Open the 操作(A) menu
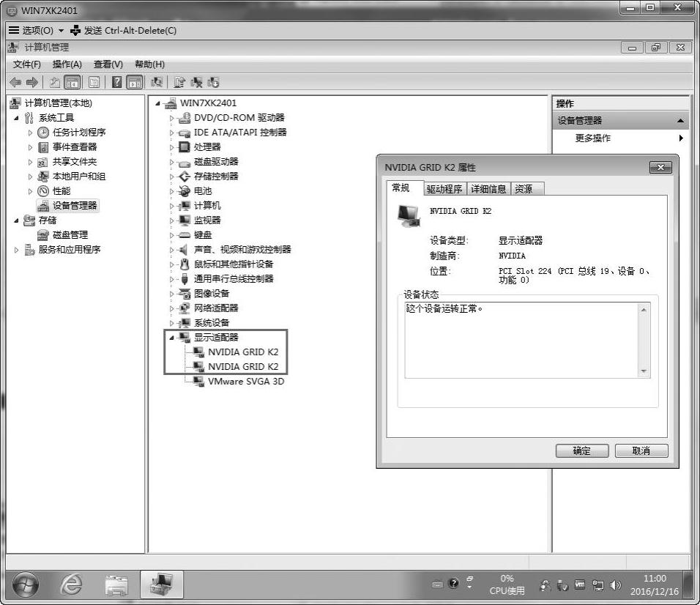This screenshot has height=605, width=700. (67, 64)
